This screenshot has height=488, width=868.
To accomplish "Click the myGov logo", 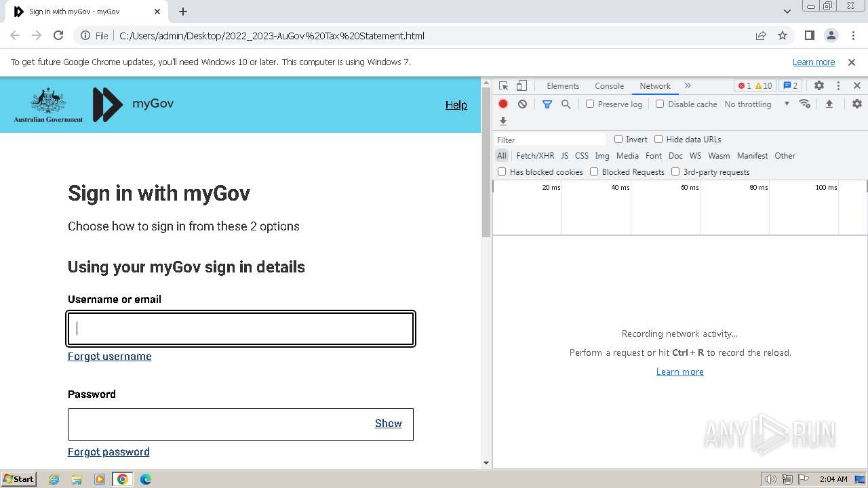I will click(x=133, y=104).
